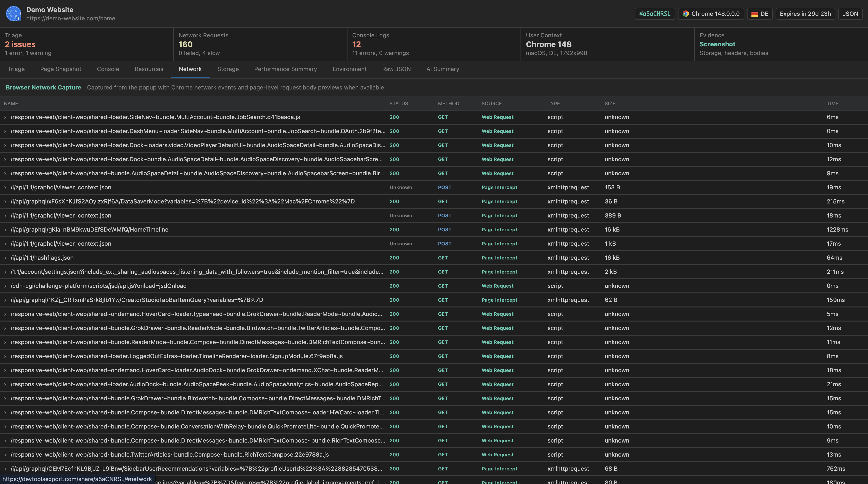Click the 389 B size cell
The width and height of the screenshot is (868, 484).
click(613, 216)
